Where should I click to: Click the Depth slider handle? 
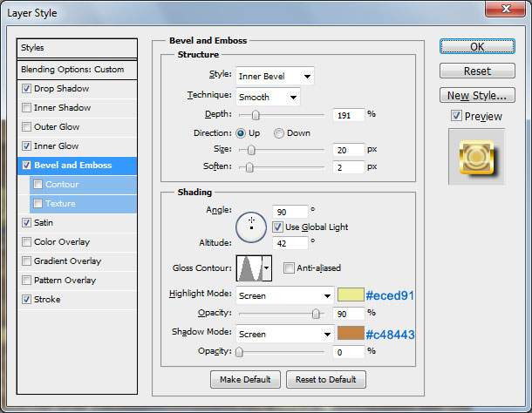coord(256,115)
